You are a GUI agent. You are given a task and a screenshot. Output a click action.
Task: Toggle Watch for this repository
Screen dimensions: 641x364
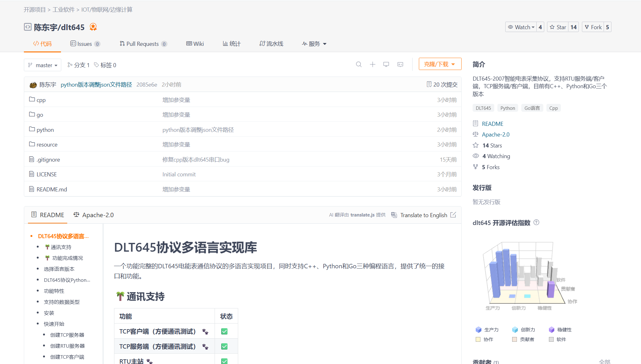(x=521, y=27)
